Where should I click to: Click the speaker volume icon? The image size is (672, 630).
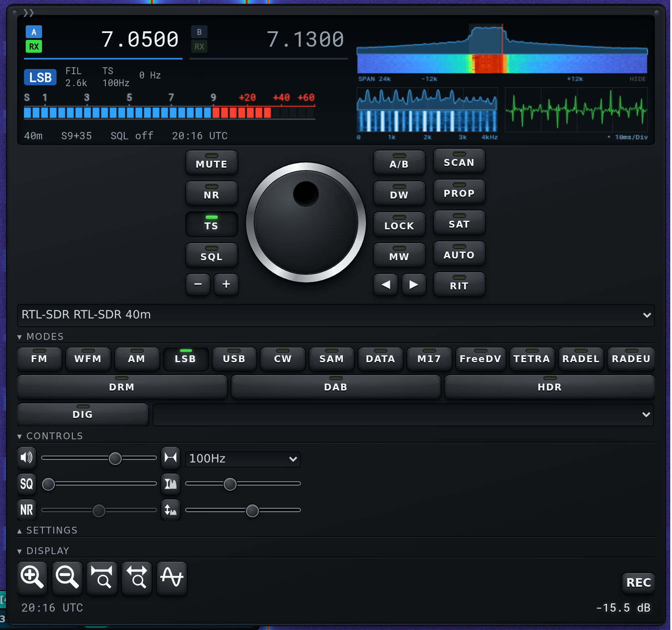click(x=27, y=458)
